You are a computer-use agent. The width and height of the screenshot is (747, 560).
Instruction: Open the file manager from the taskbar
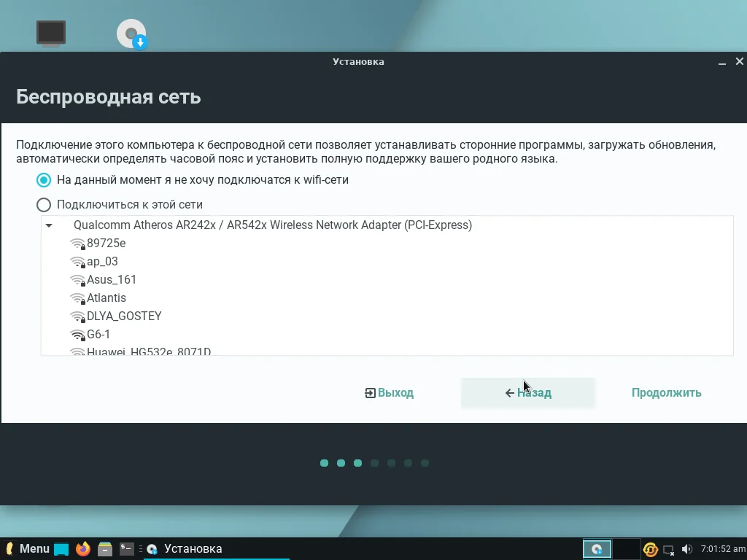[x=104, y=548]
